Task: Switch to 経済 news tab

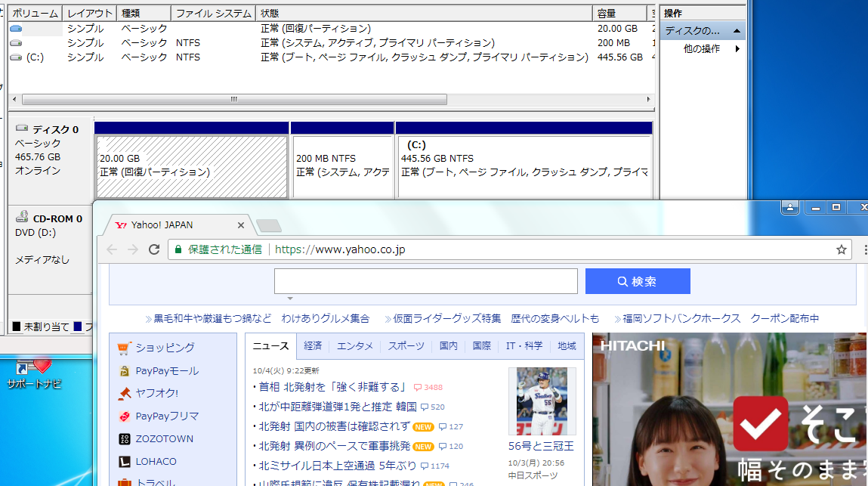Action: pos(313,346)
